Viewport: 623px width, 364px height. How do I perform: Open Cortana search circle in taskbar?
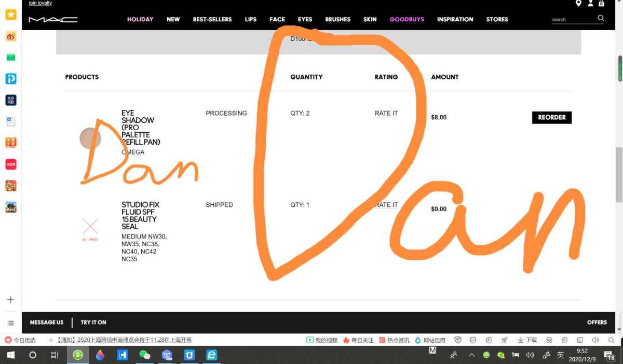(33, 355)
